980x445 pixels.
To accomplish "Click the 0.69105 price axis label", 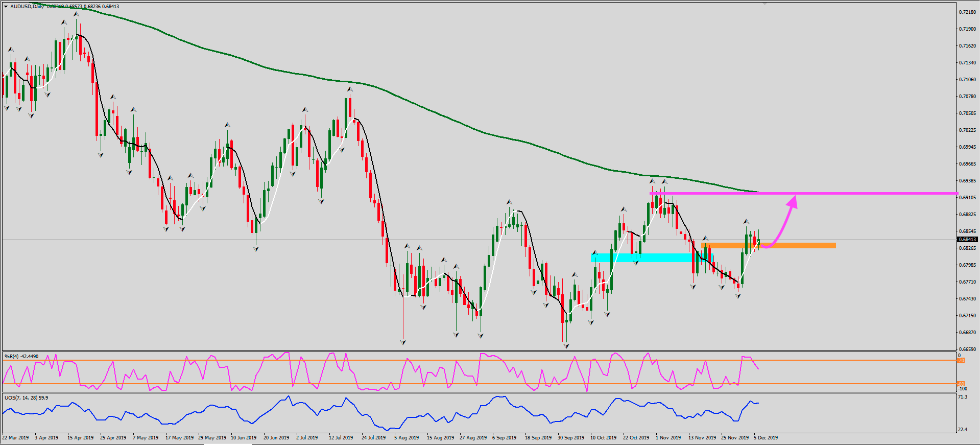I will pyautogui.click(x=967, y=197).
